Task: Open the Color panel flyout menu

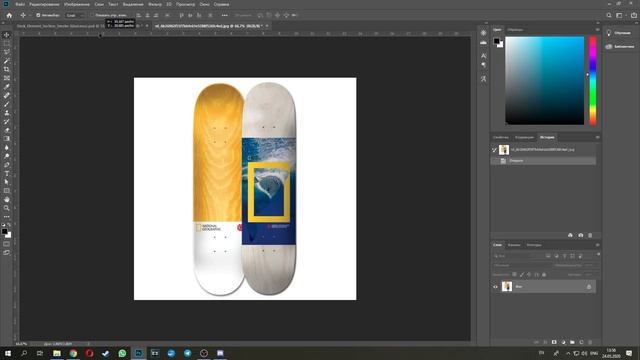Action: click(x=597, y=29)
